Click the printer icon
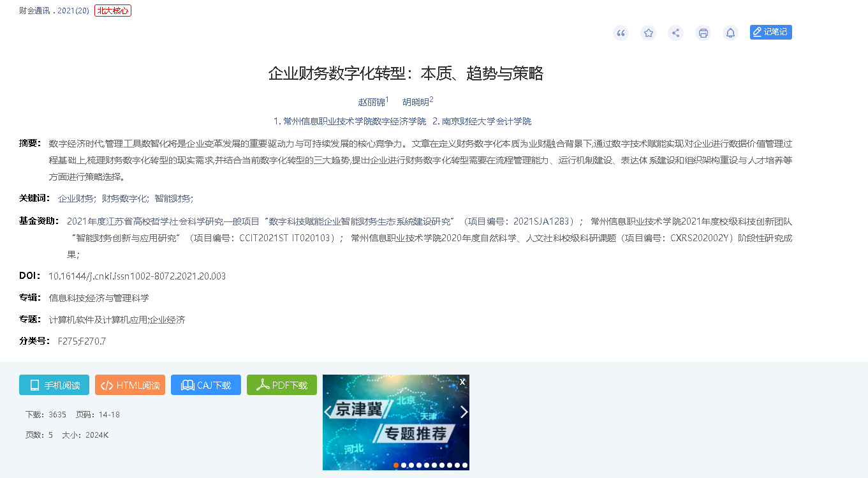868x478 pixels. pos(703,33)
